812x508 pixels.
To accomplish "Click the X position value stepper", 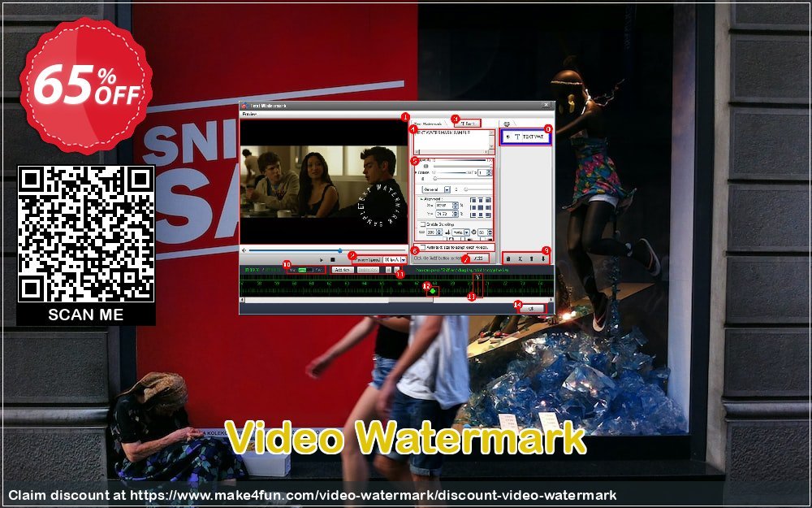I will click(456, 206).
